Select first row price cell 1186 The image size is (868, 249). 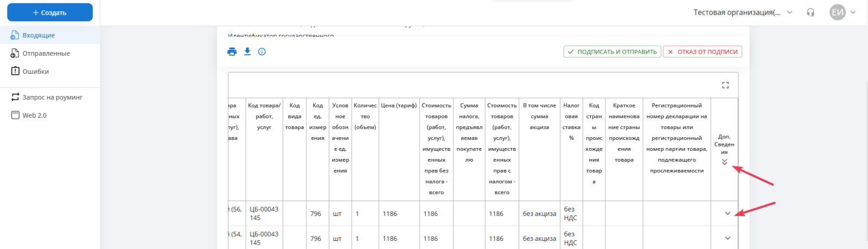pyautogui.click(x=390, y=214)
